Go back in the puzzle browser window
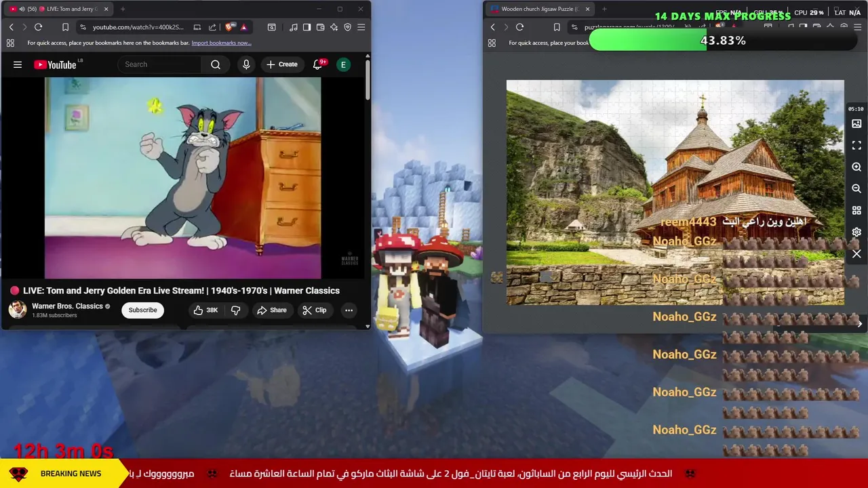Viewport: 868px width, 488px height. point(492,27)
